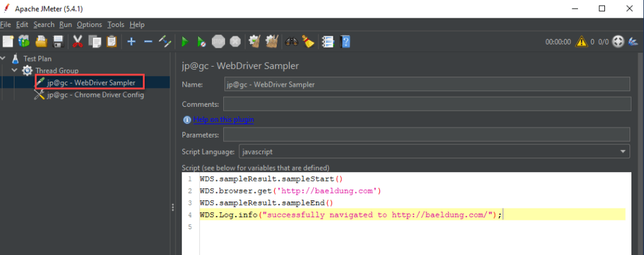Screen dimensions: 644x255
Task: Clear results with single broom gear
Action: point(255,41)
